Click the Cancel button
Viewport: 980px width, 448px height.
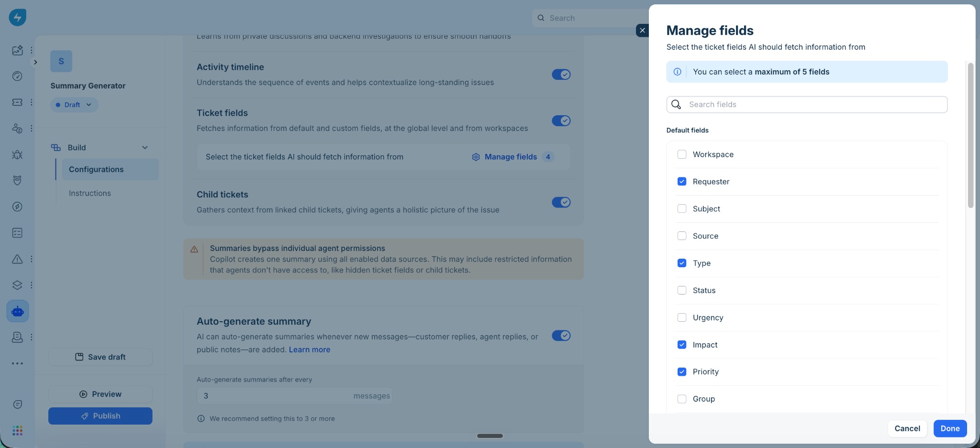click(907, 428)
